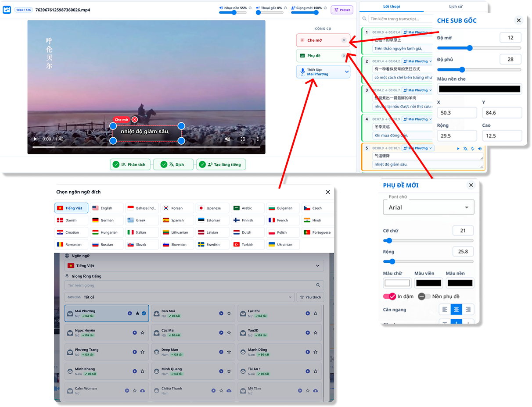Adjust the Độ phủ slider
The image size is (532, 407).
pyautogui.click(x=479, y=69)
